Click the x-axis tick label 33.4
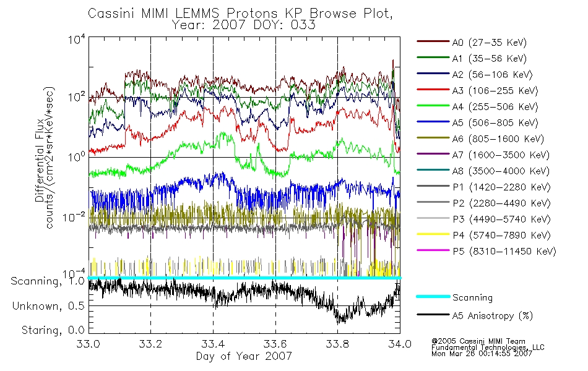 point(213,344)
